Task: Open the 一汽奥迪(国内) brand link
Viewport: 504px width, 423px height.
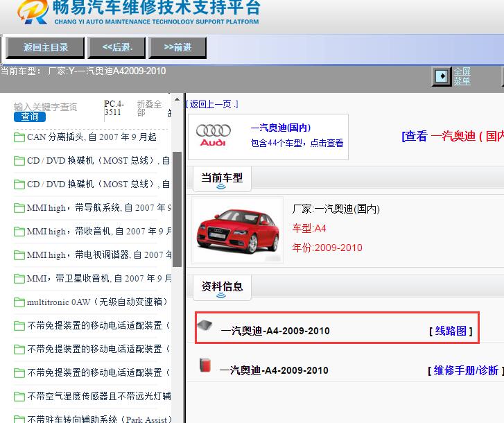Action: pos(281,128)
